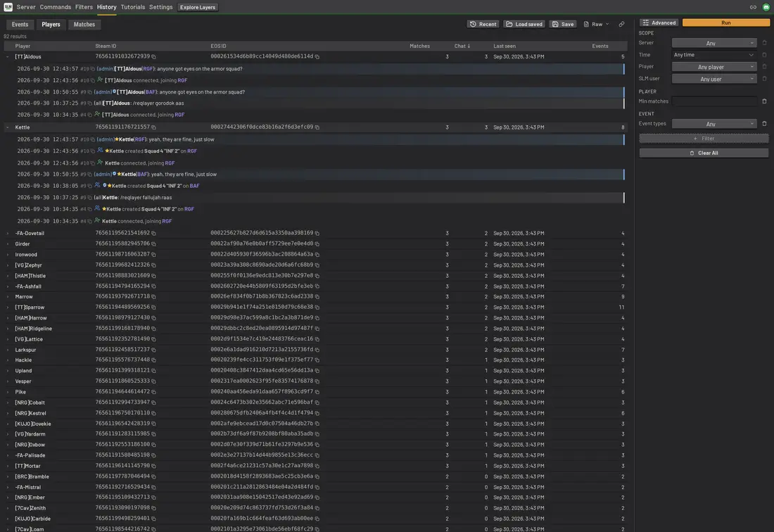
Task: Click the Recent button
Action: click(483, 24)
